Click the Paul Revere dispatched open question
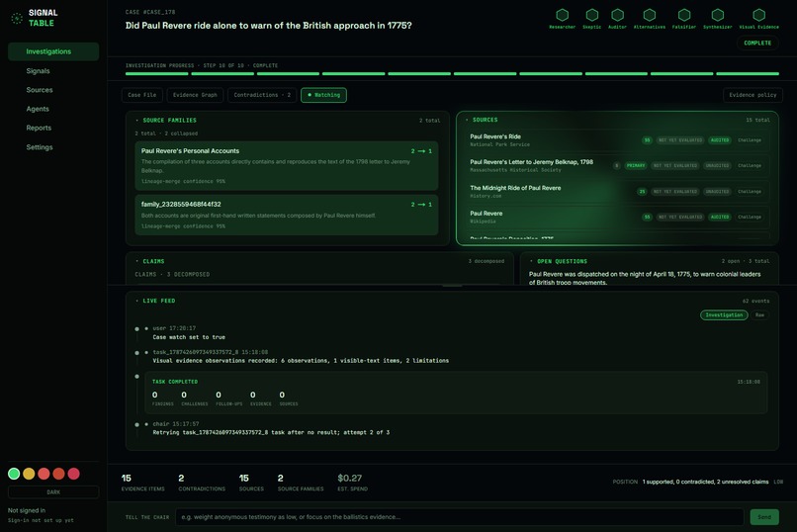The width and height of the screenshot is (797, 532). (645, 278)
